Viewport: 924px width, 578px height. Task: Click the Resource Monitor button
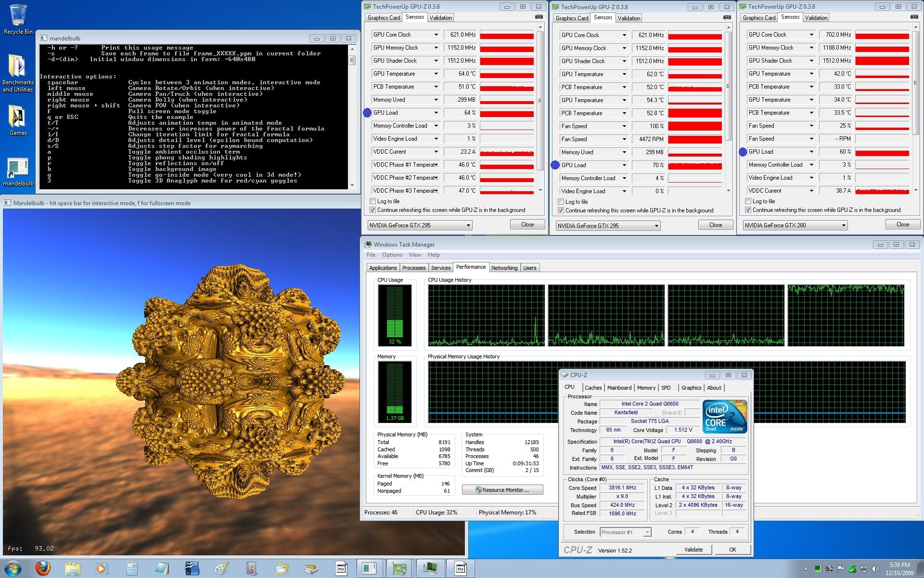tap(502, 490)
